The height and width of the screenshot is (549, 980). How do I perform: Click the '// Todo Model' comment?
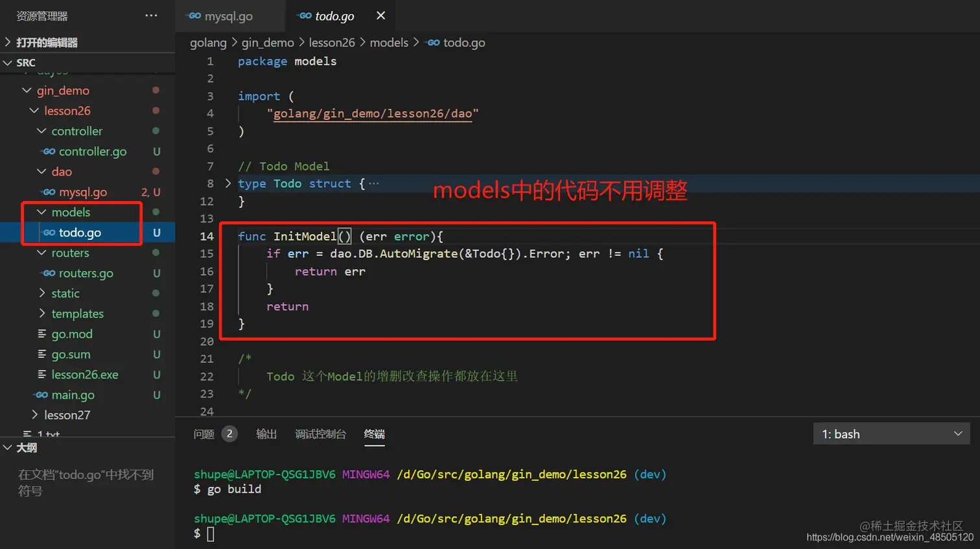pyautogui.click(x=283, y=166)
